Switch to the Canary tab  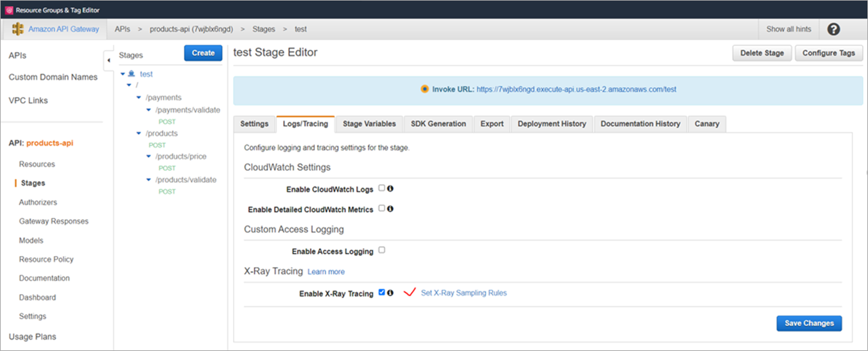tap(707, 124)
